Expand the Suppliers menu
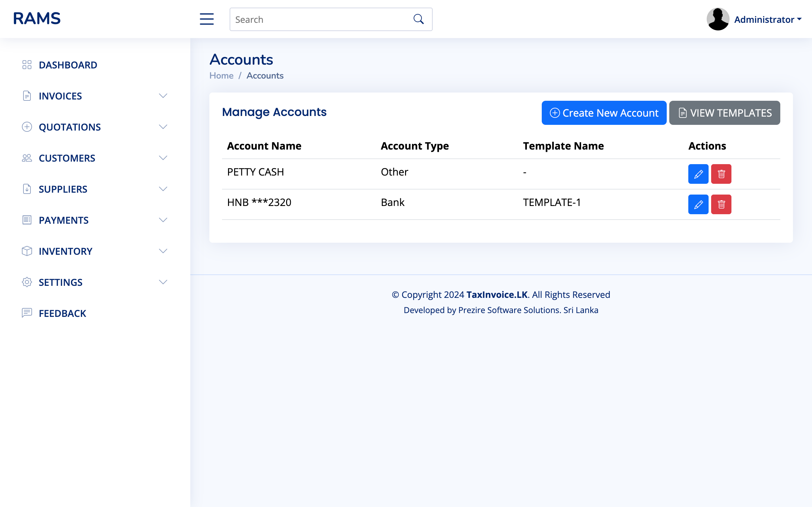Image resolution: width=812 pixels, height=507 pixels. (163, 189)
